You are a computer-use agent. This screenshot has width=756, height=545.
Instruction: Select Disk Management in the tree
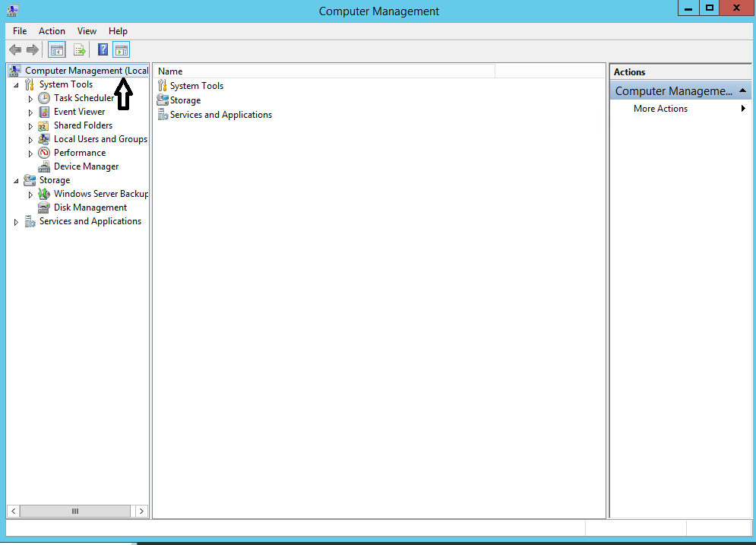(x=90, y=208)
